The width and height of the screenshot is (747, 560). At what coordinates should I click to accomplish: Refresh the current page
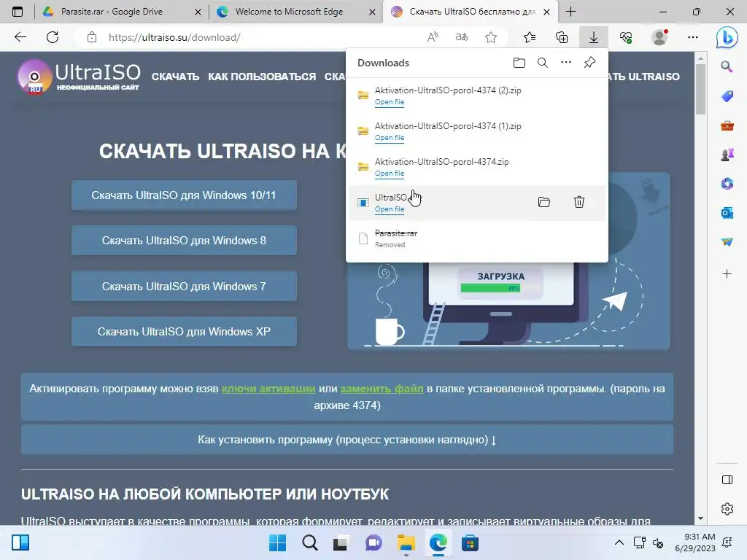[x=53, y=37]
